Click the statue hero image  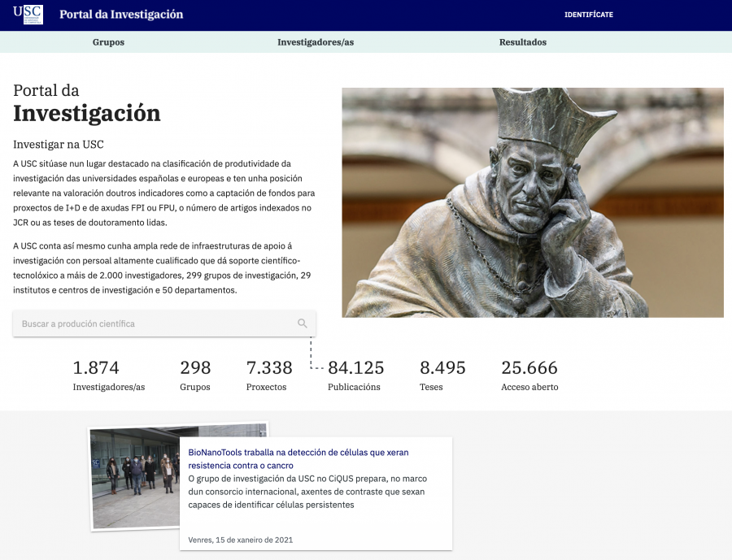click(x=533, y=202)
